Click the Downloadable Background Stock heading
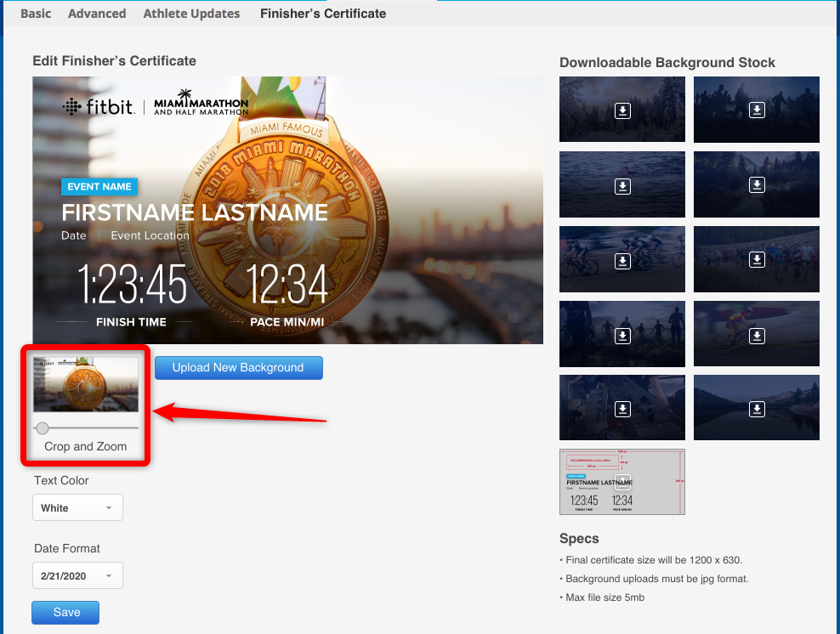 (x=667, y=63)
